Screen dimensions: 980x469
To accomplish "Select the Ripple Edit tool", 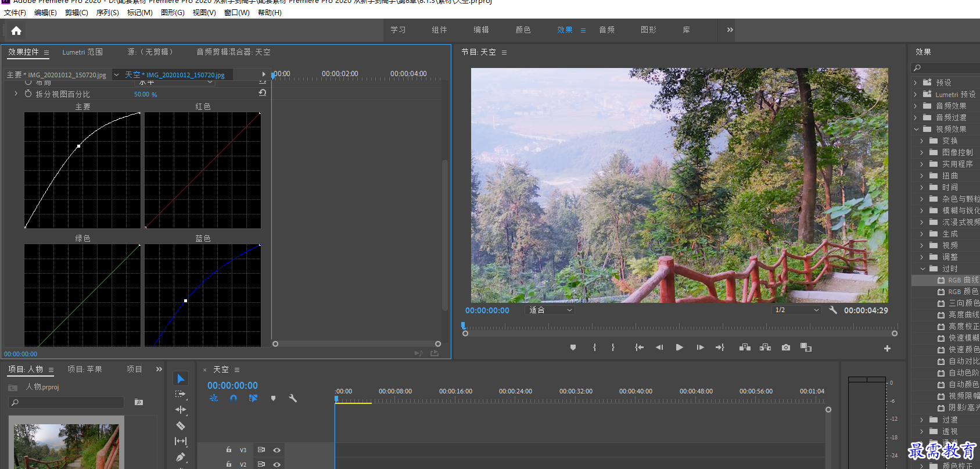I will (x=181, y=410).
